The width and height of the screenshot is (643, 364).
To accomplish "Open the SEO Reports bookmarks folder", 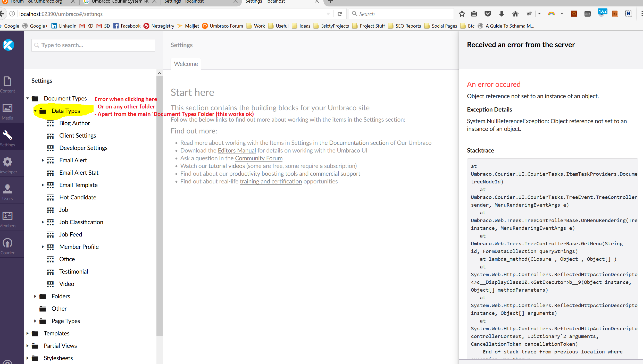I will pyautogui.click(x=404, y=26).
